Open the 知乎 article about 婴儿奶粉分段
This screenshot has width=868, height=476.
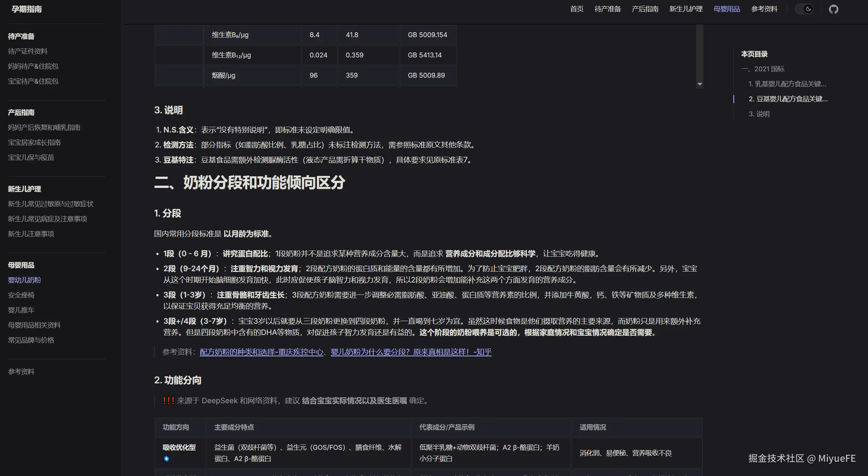tap(411, 353)
